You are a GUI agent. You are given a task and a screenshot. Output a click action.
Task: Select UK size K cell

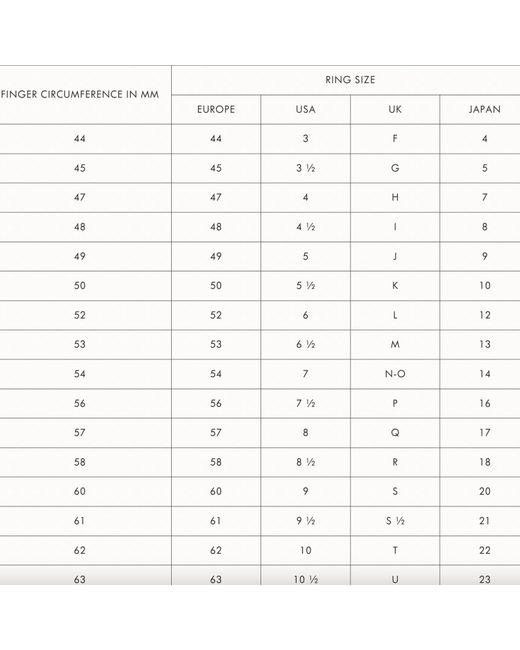[395, 286]
